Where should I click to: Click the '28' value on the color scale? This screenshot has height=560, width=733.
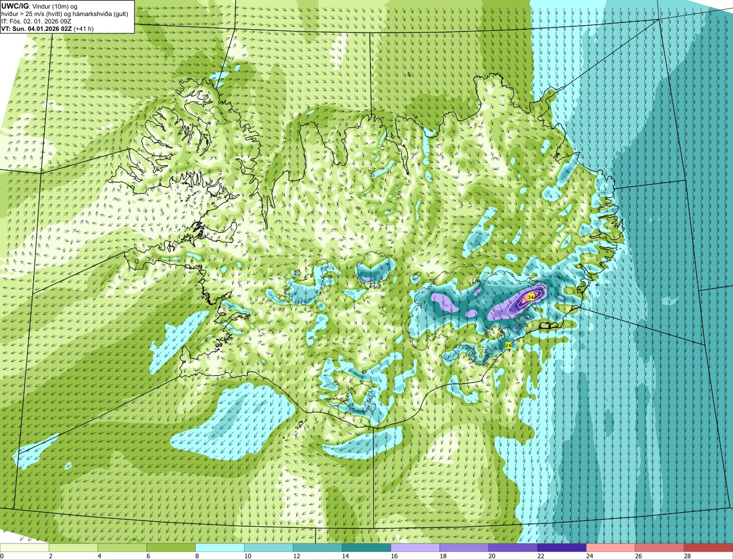687,556
